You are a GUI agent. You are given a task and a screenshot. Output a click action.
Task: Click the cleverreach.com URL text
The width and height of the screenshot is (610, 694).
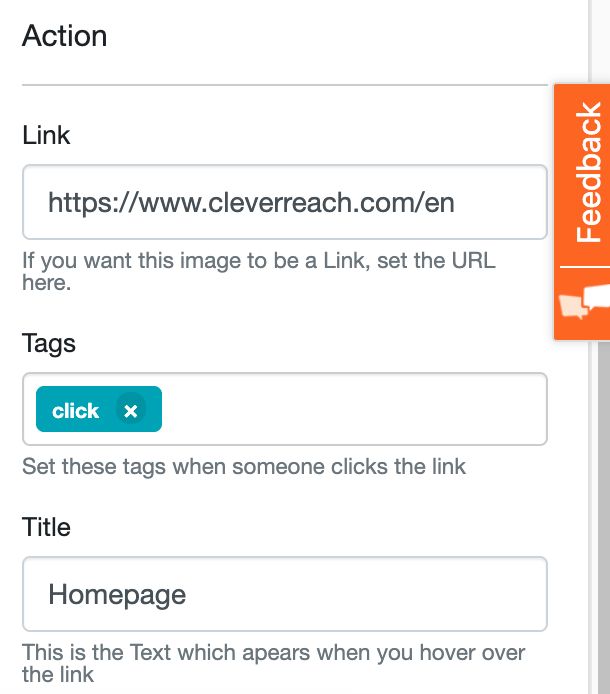pos(251,203)
